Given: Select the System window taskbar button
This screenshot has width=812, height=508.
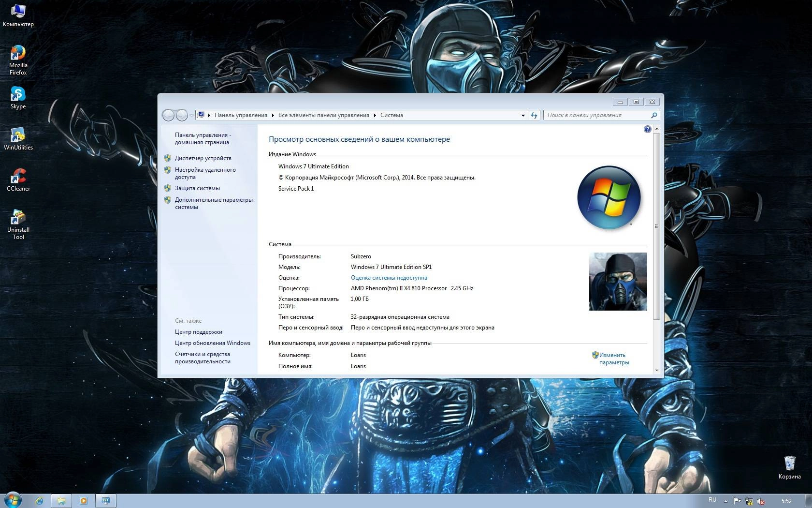Looking at the screenshot, I should click(x=106, y=501).
